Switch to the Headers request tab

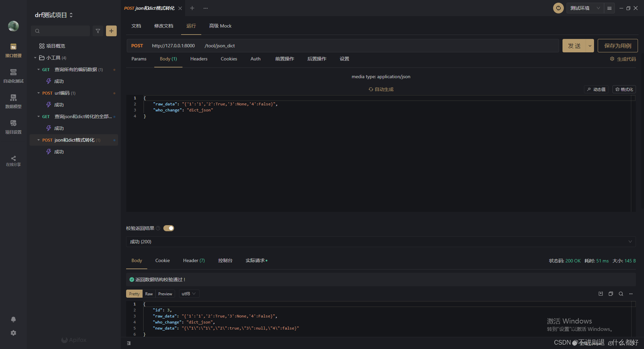pos(199,59)
